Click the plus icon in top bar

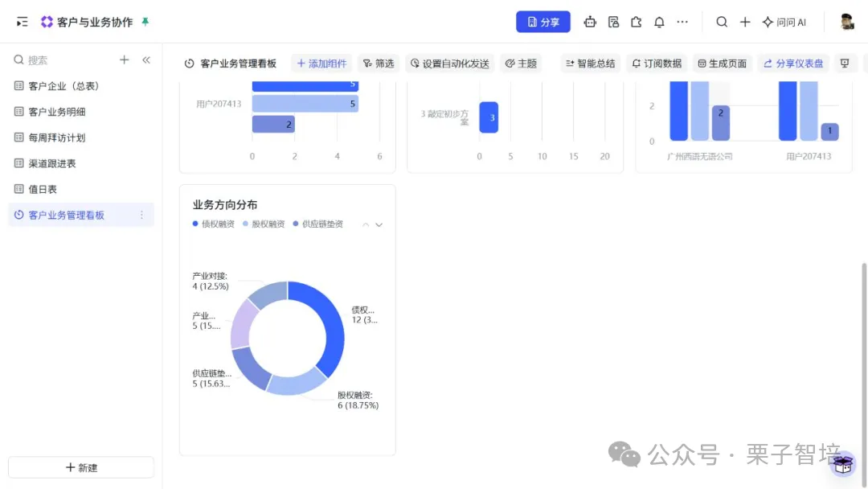point(744,23)
